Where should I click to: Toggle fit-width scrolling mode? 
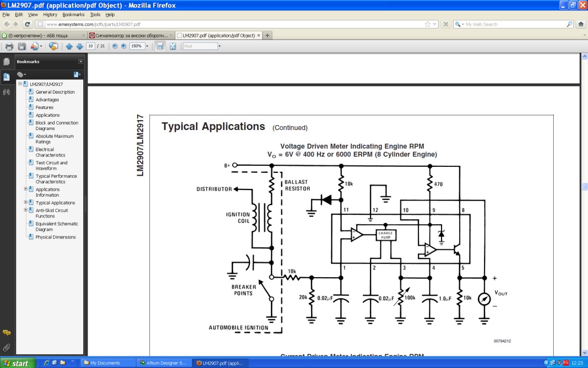[x=160, y=46]
